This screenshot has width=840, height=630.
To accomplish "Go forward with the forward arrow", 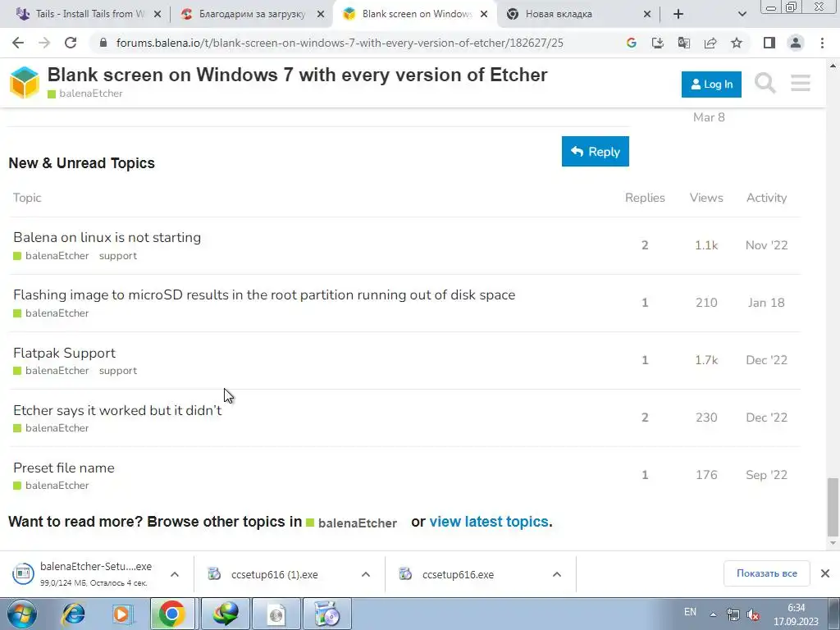I will point(44,43).
